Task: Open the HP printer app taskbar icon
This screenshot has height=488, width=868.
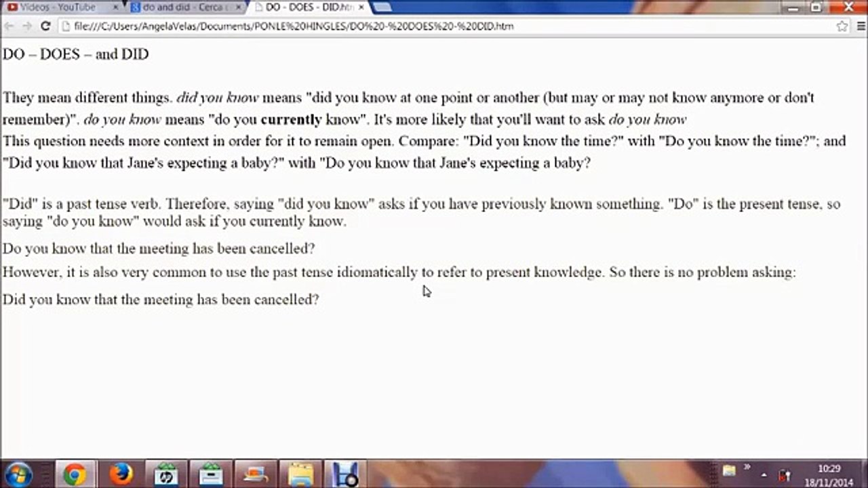Action: [x=165, y=474]
